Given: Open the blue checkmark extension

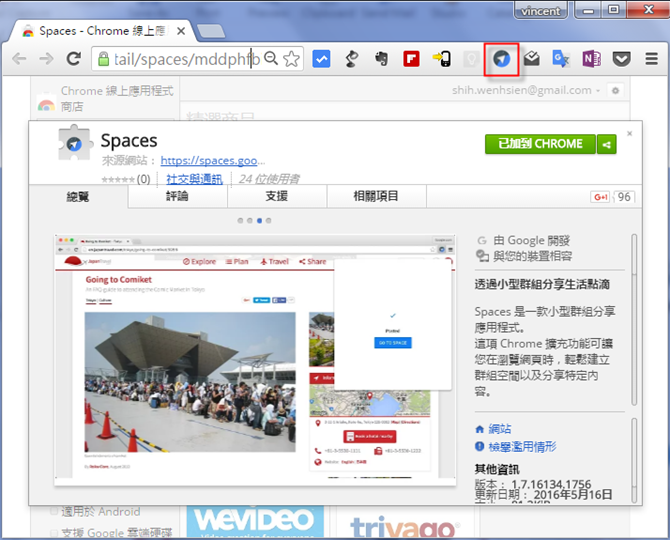Looking at the screenshot, I should pyautogui.click(x=321, y=59).
